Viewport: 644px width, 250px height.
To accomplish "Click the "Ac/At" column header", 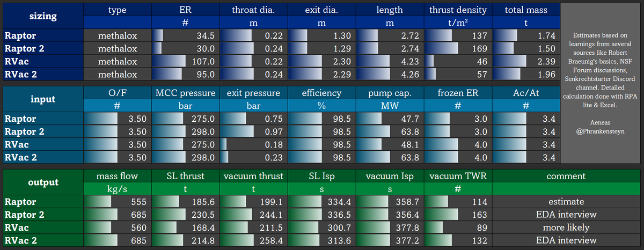I will coord(525,93).
